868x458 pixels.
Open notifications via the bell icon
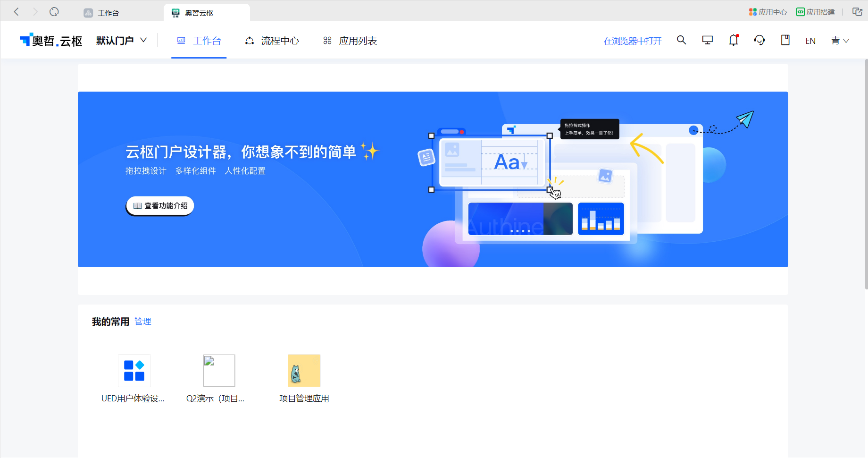(x=734, y=40)
